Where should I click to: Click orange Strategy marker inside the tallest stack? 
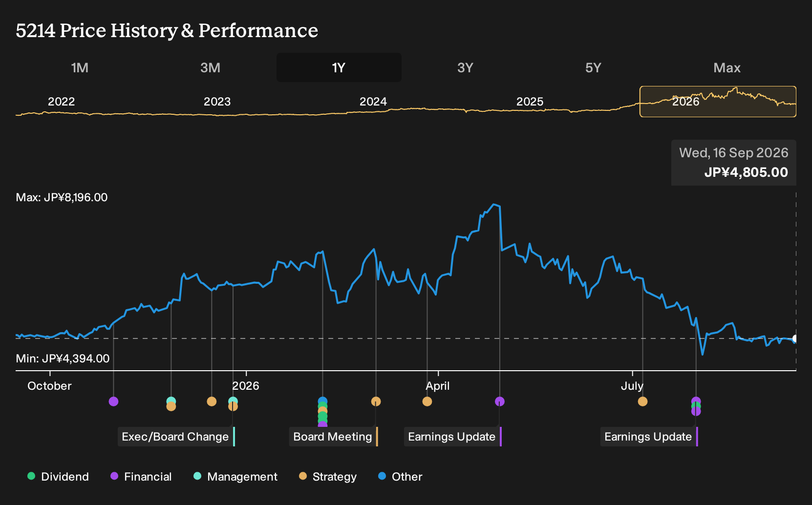click(322, 411)
